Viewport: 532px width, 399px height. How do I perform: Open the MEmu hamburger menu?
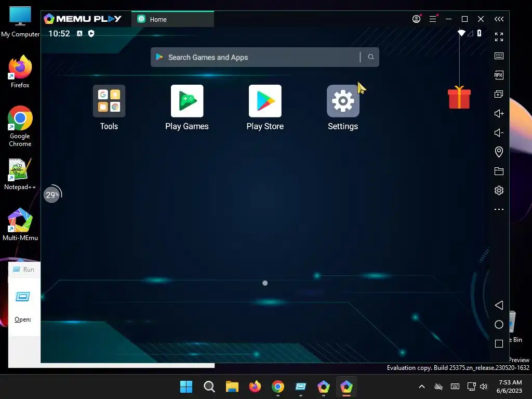click(433, 19)
